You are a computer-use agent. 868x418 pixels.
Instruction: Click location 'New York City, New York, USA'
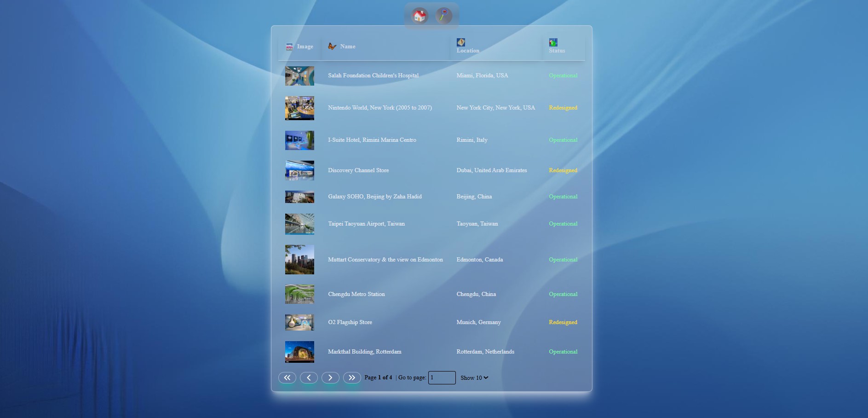[x=495, y=108]
